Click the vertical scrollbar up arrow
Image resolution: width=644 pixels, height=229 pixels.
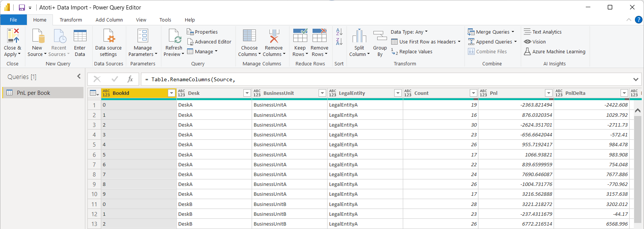pos(638,111)
